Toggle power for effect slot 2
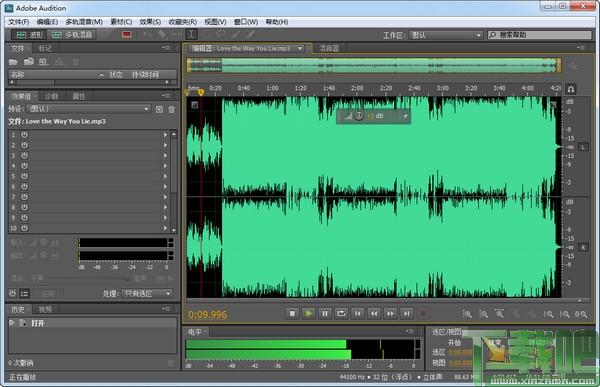 pyautogui.click(x=24, y=145)
